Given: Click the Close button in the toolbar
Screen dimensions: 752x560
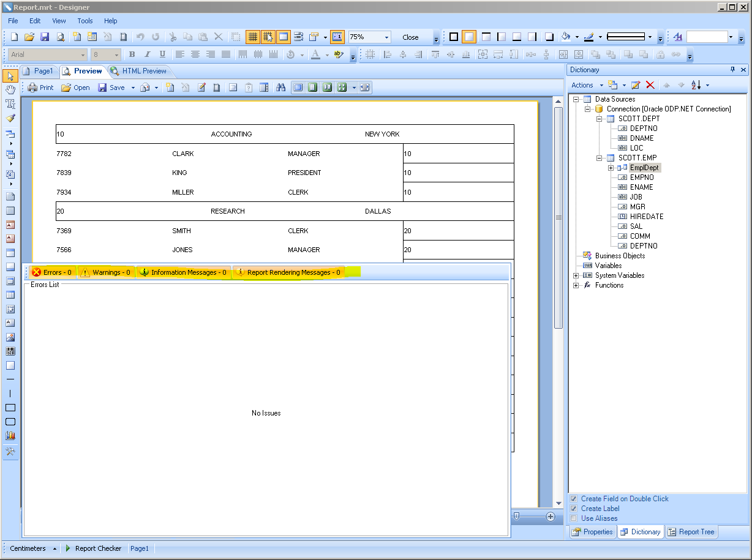Looking at the screenshot, I should 410,37.
